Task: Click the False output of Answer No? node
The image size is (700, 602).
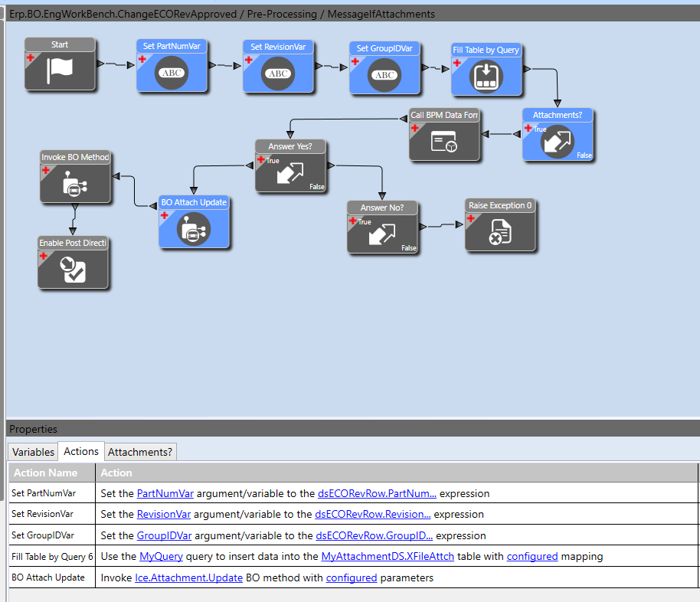Action: point(408,248)
